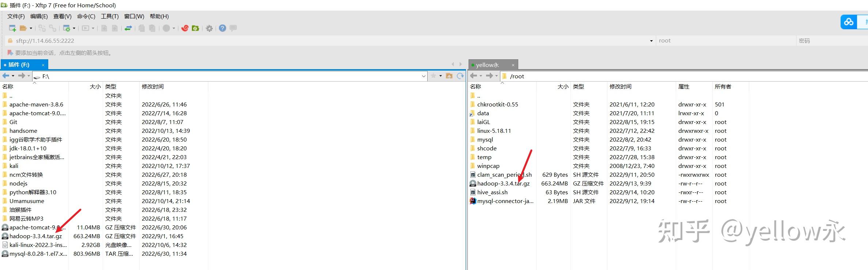This screenshot has height=270, width=868.
Task: Open the 文件(F) menu
Action: tap(16, 16)
